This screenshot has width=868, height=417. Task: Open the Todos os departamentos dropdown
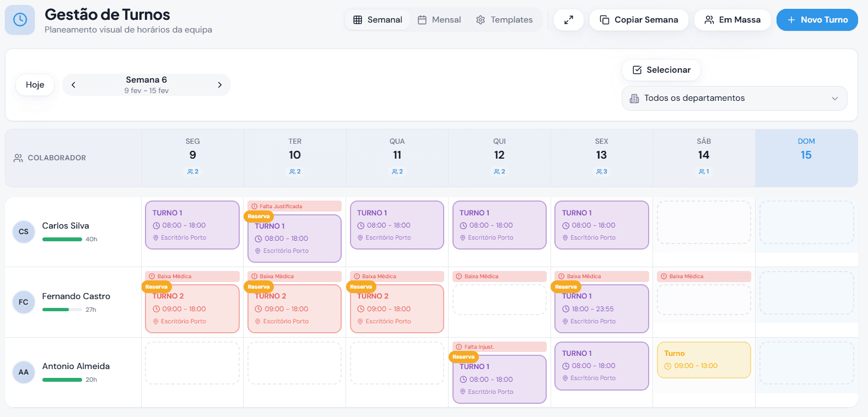(735, 98)
